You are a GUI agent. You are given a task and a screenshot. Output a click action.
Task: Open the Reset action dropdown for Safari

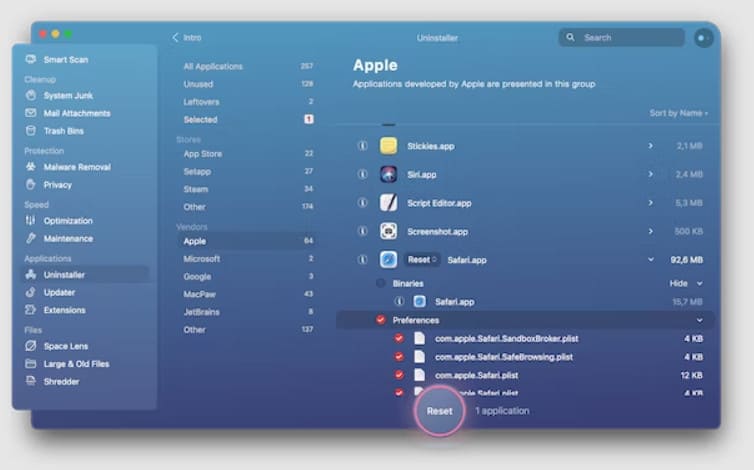[x=422, y=259]
